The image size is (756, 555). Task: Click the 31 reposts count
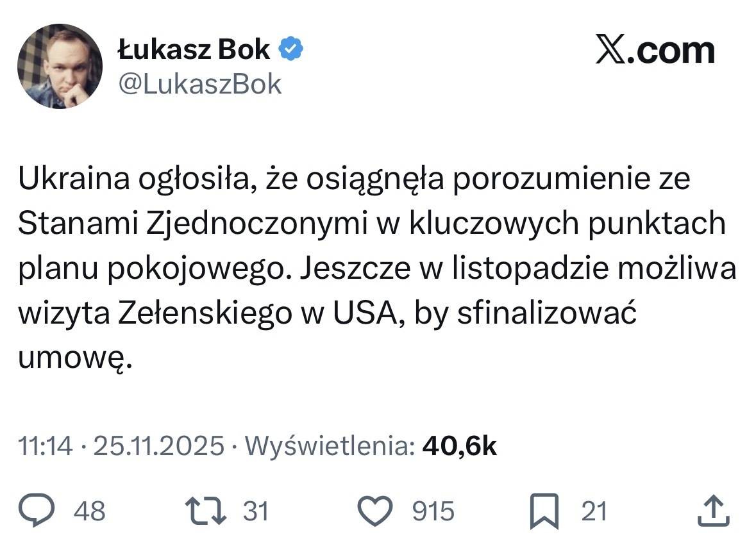tap(256, 512)
